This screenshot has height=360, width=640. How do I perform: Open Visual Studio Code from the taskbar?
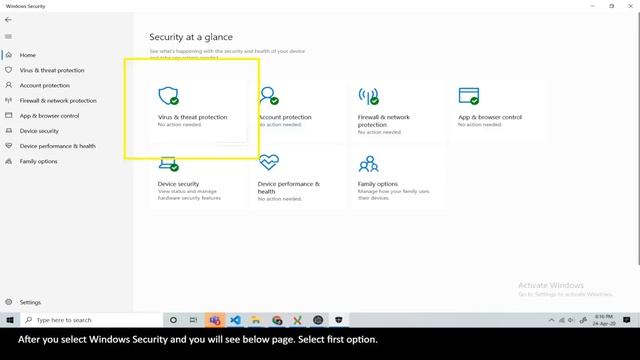(235, 320)
